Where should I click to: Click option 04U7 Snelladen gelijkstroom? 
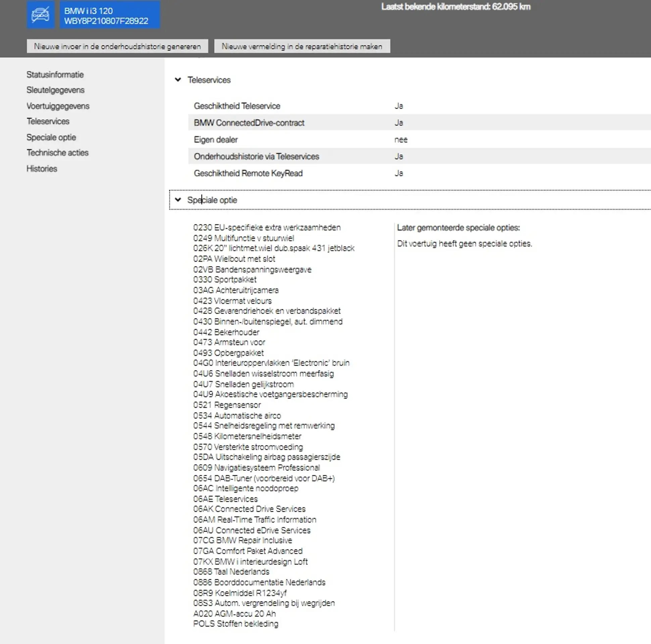[244, 384]
